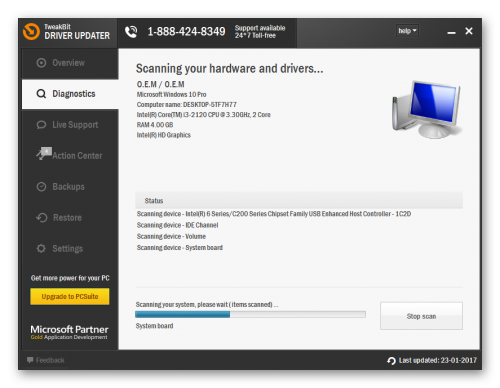
Task: Switch to Backups section
Action: [x=70, y=187]
